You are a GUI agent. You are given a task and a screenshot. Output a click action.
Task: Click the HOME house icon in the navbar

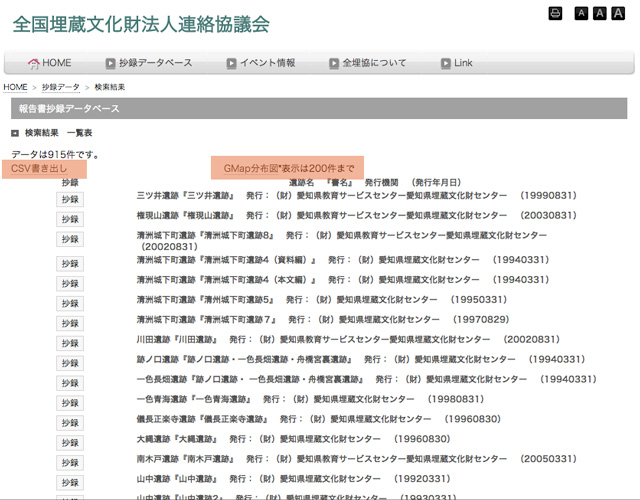(x=33, y=63)
